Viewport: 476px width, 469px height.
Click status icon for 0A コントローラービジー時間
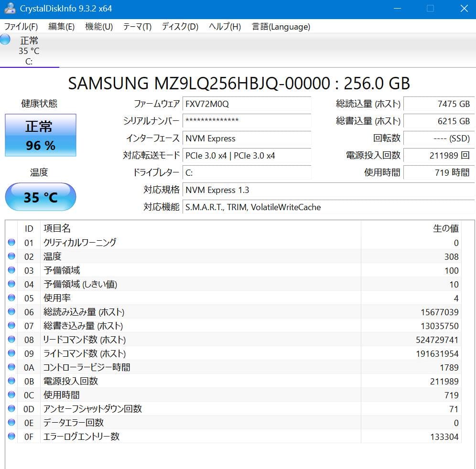11,367
